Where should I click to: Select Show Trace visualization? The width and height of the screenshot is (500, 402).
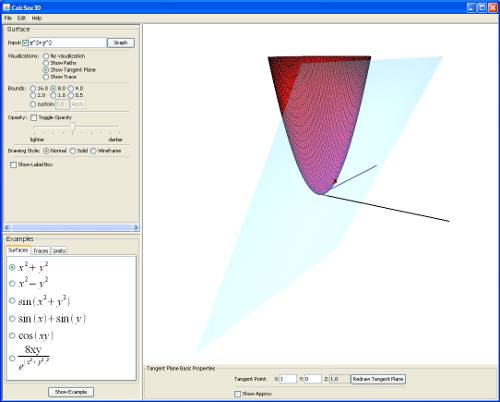pyautogui.click(x=46, y=77)
